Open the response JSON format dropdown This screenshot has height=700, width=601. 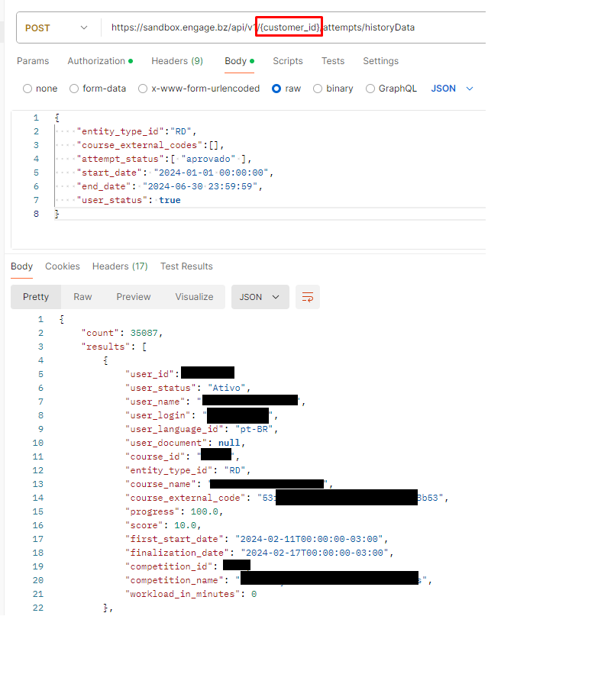click(260, 297)
